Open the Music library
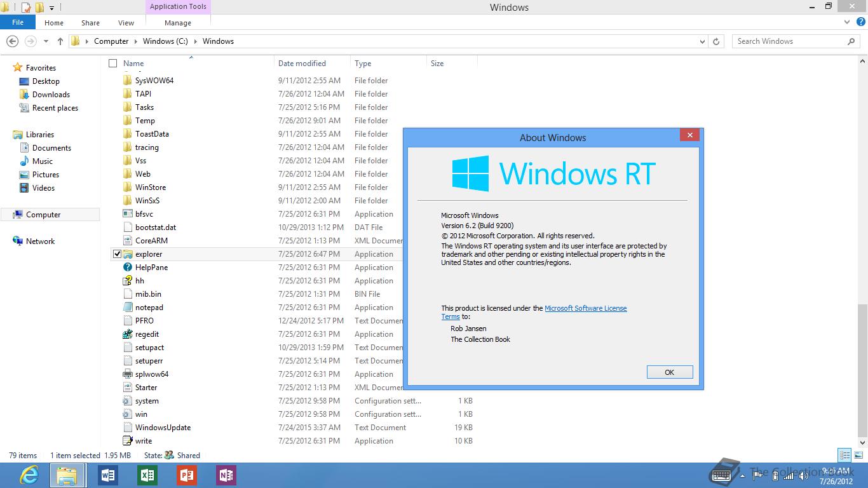The image size is (868, 488). (43, 161)
